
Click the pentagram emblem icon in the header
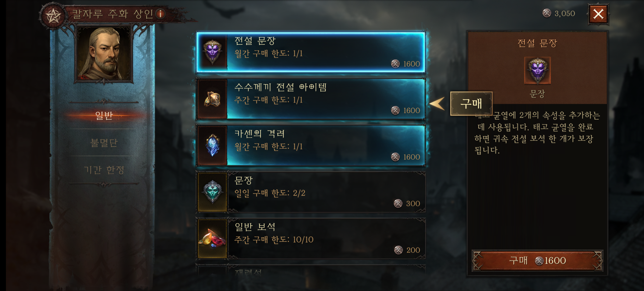pos(53,16)
